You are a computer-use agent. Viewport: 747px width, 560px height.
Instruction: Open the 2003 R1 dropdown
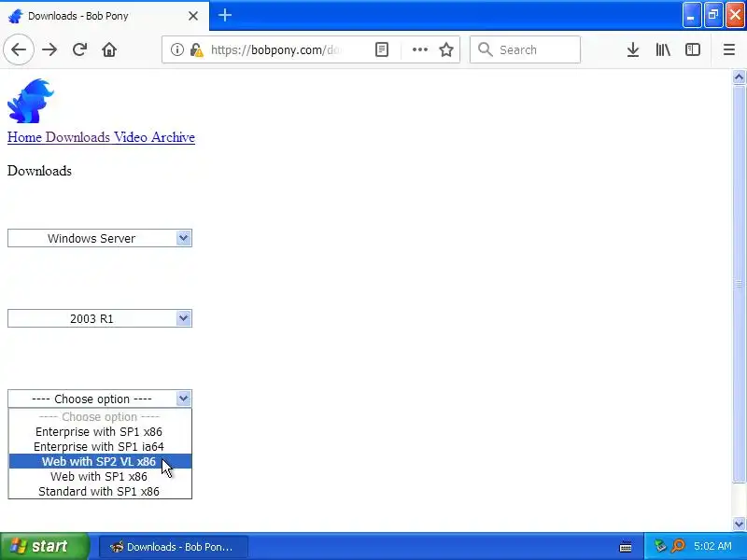click(x=100, y=318)
